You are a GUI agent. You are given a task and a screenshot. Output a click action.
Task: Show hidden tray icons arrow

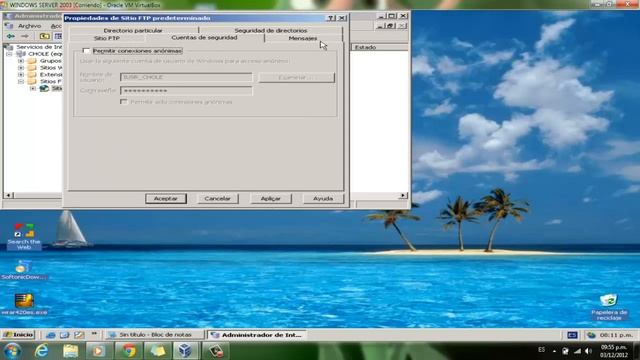click(554, 351)
